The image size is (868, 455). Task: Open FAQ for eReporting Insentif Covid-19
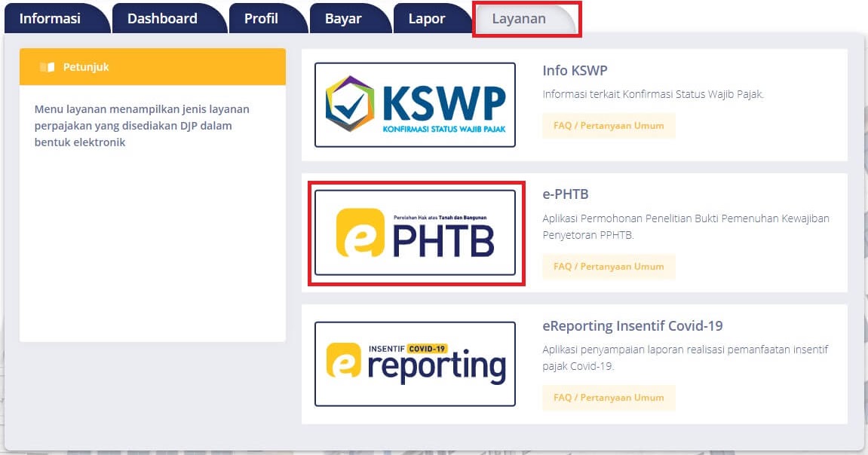click(609, 398)
